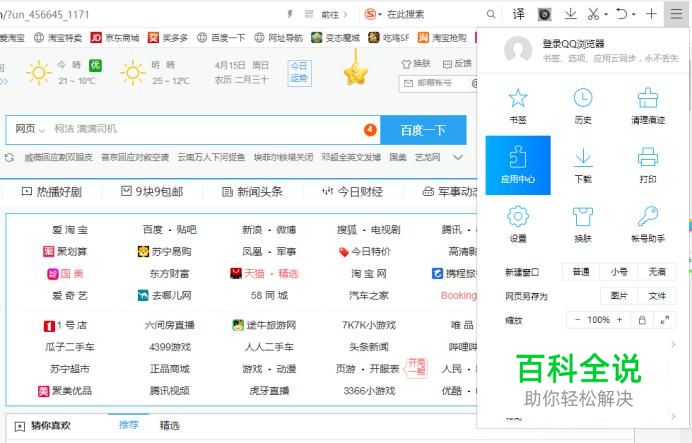Screen dimensions: 692x443
Task: Click the search magnifier in the toolbar
Action: coord(491,15)
